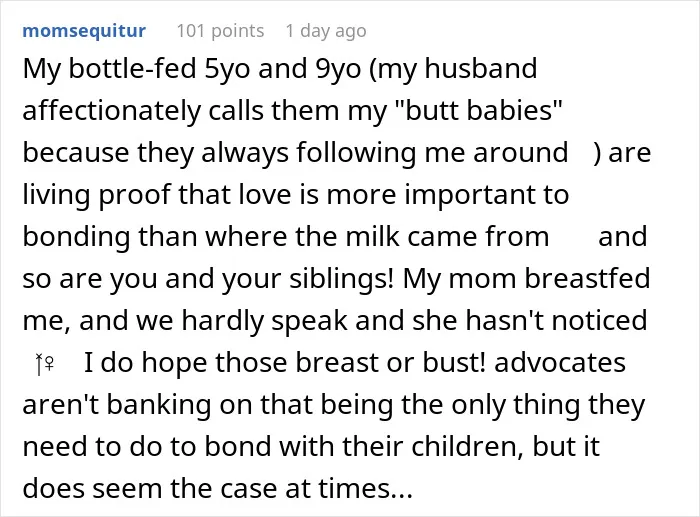Screen dimensions: 700x517
Task: Click the words 'milk came from'
Action: [448, 236]
